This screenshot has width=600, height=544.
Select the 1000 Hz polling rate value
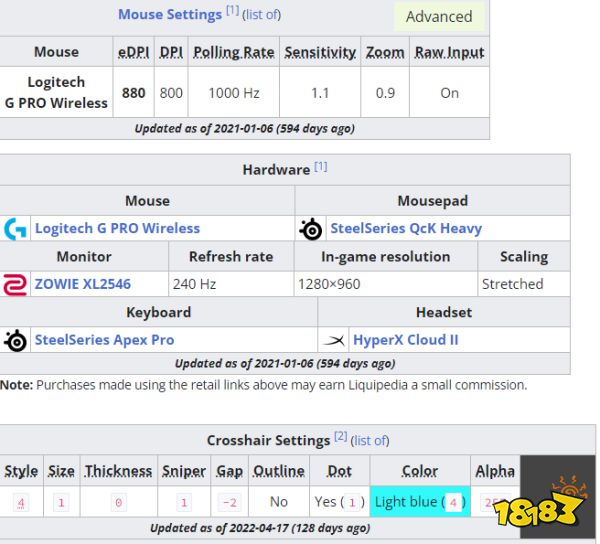click(x=234, y=93)
